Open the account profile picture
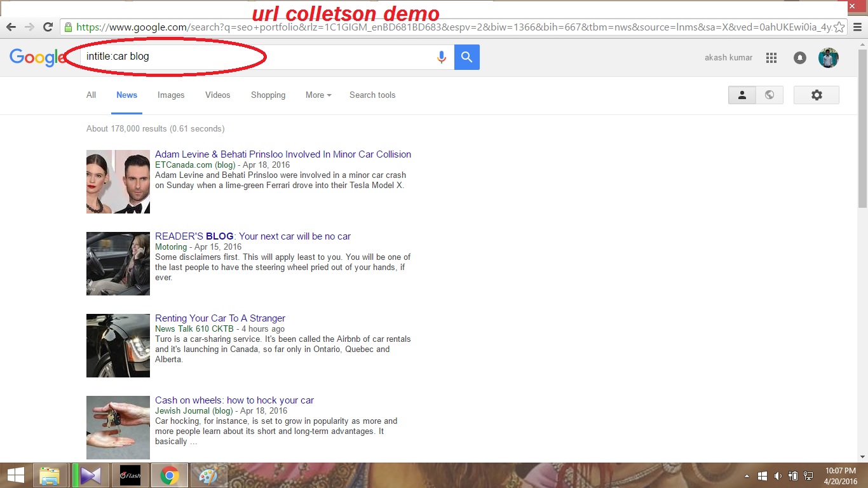 829,58
